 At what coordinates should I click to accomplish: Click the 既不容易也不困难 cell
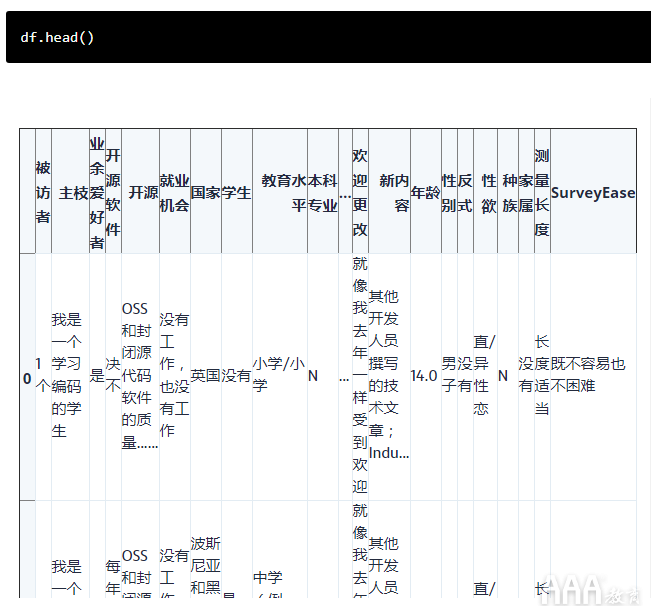point(593,377)
